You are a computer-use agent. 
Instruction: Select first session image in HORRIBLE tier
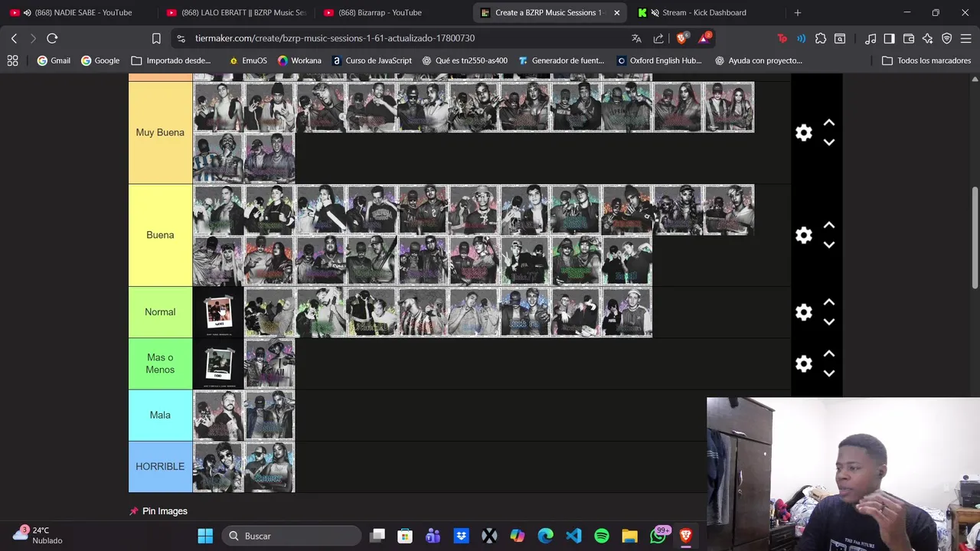click(x=218, y=467)
